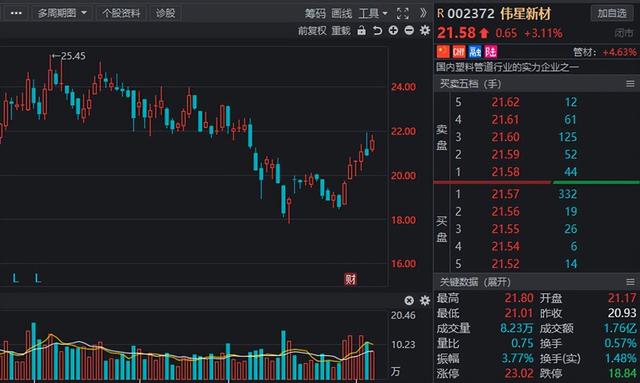Screen dimensions: 640x383
Task: Click the 换手(实) 1.48% value
Action: 620,359
